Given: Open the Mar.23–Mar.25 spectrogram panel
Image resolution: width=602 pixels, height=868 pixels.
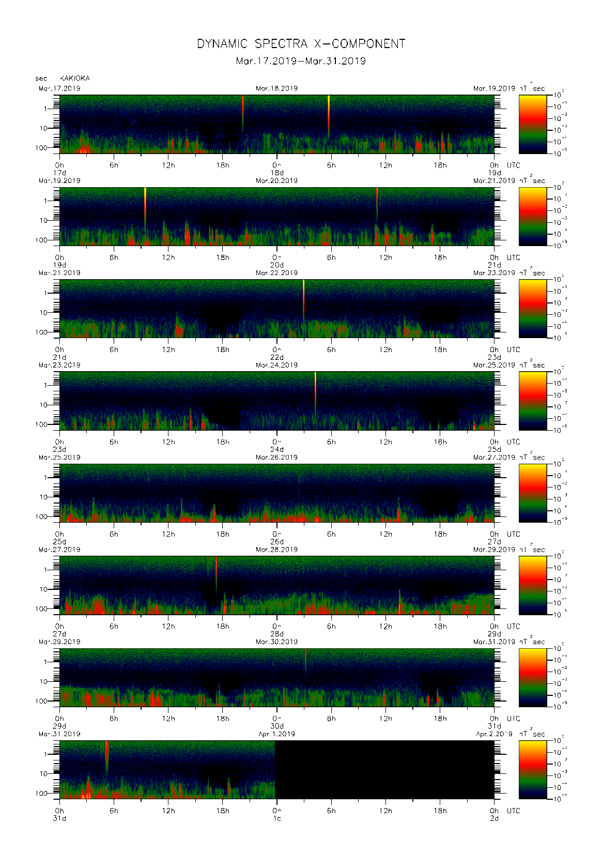Looking at the screenshot, I should 277,401.
